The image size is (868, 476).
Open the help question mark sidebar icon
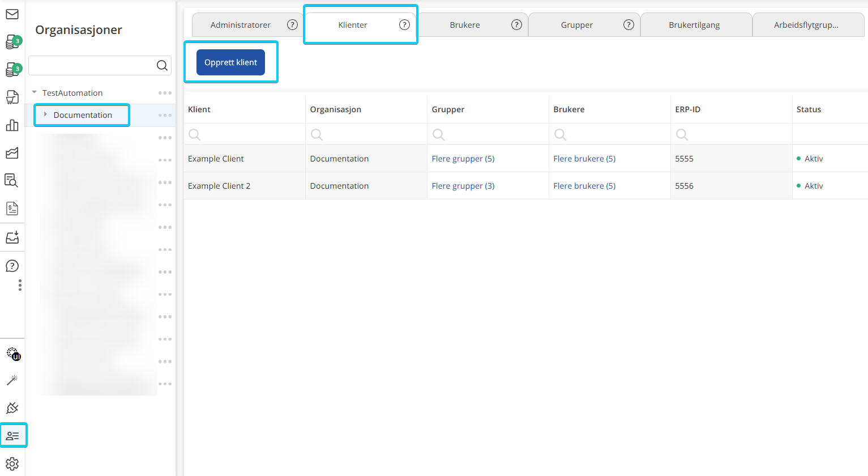tap(12, 266)
